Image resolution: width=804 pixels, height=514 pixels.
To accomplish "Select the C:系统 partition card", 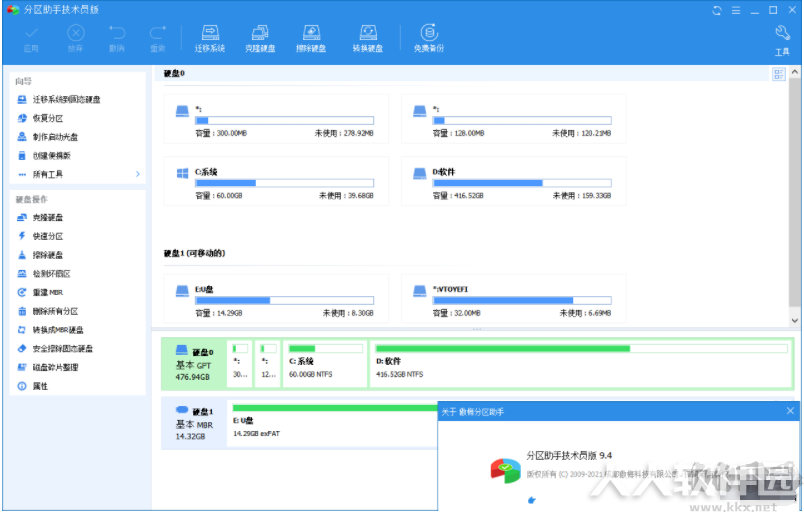I will (x=276, y=182).
